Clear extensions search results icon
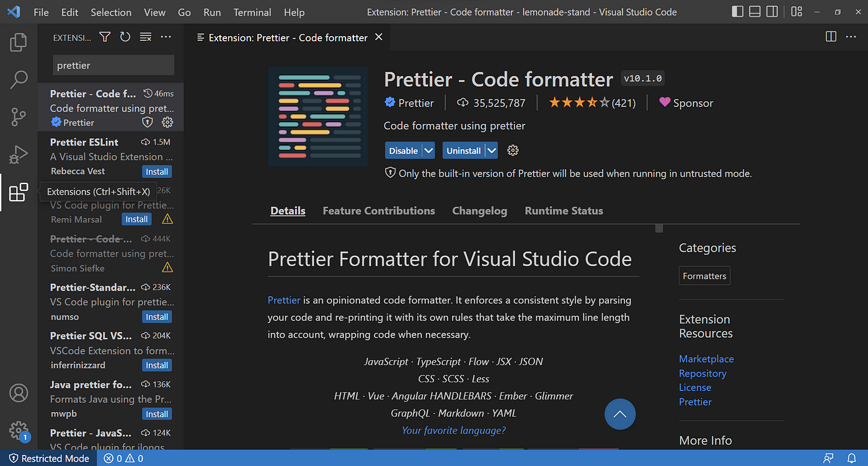Viewport: 868px width, 466px height. click(145, 37)
